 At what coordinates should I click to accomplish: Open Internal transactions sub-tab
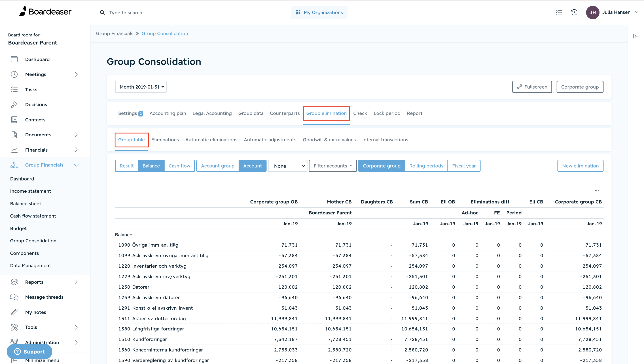pos(385,140)
